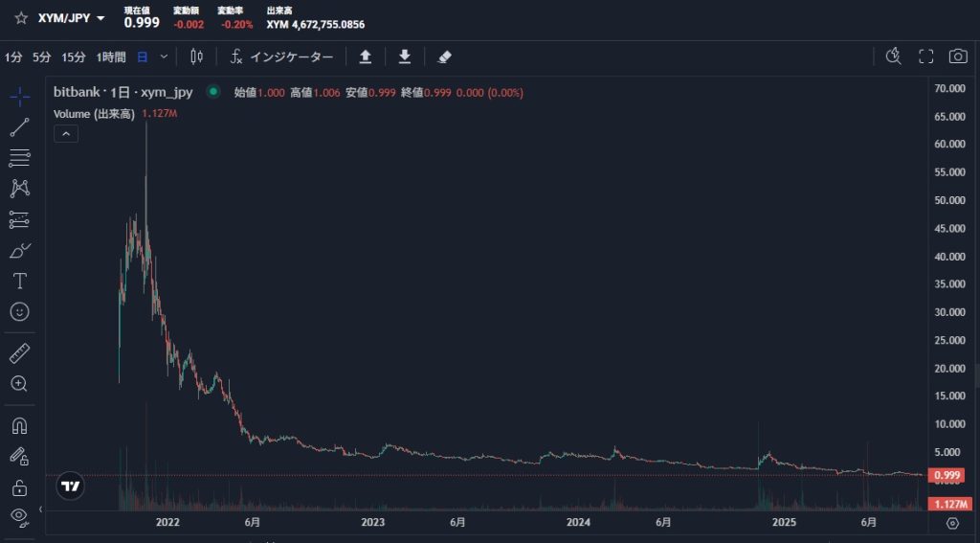The image size is (980, 543).
Task: Toggle fullscreen chart mode
Action: (925, 57)
